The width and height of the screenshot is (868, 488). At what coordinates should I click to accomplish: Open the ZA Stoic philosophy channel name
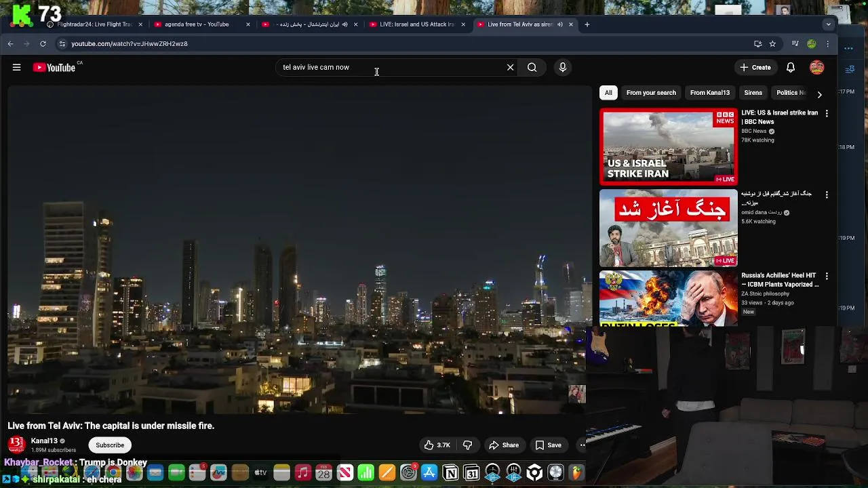[766, 294]
